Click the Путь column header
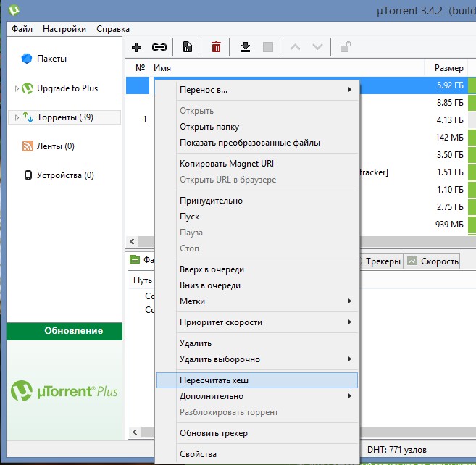The width and height of the screenshot is (476, 465). [x=143, y=280]
